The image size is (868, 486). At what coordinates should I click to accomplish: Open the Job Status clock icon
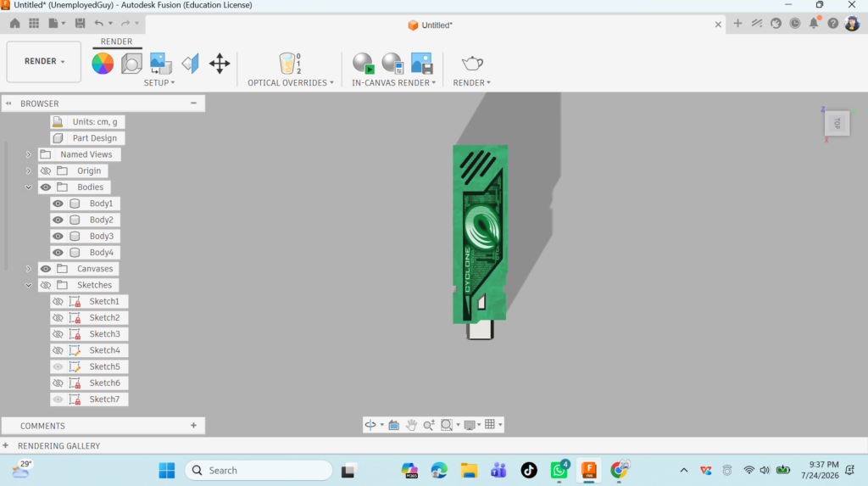(x=795, y=23)
